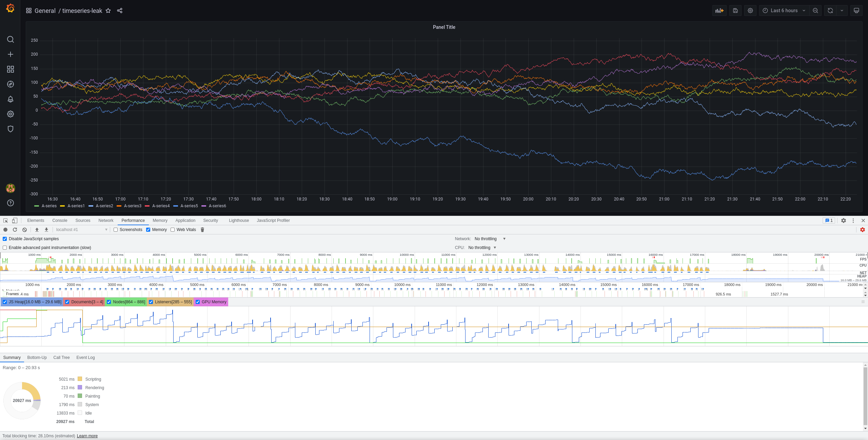Uncheck the GPU Memory legend checkbox
The height and width of the screenshot is (440, 868).
198,302
